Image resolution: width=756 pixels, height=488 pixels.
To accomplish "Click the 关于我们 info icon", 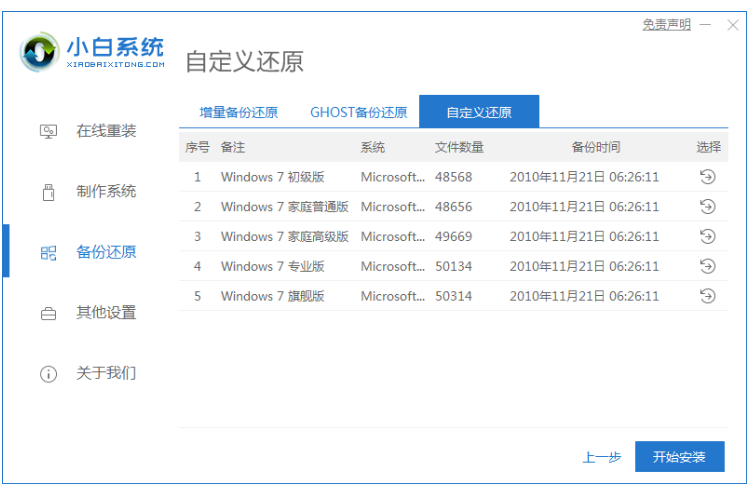I will [48, 374].
